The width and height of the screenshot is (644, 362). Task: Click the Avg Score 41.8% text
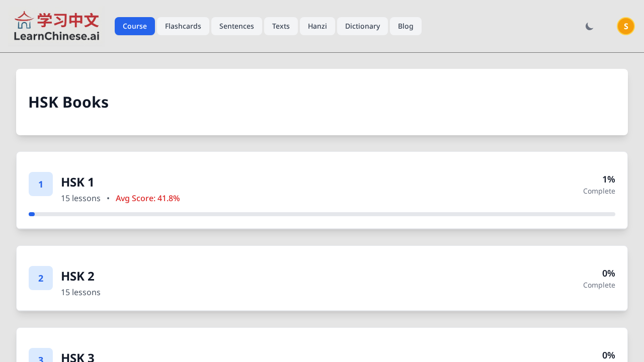(148, 198)
